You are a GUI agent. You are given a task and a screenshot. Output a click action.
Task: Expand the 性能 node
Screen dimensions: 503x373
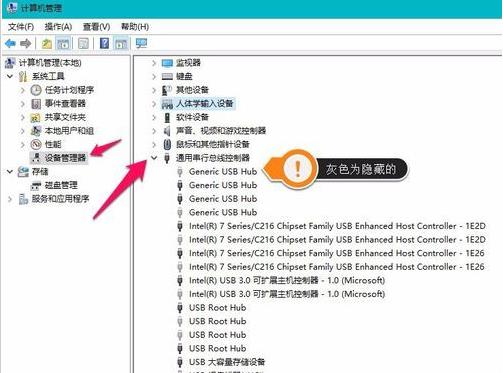[23, 144]
